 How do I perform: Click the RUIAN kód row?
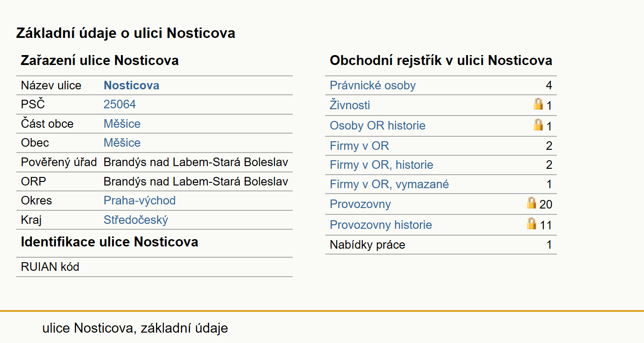coord(154,267)
